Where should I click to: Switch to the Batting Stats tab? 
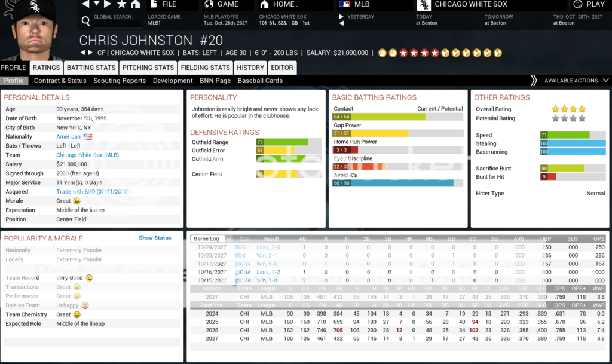tap(91, 68)
